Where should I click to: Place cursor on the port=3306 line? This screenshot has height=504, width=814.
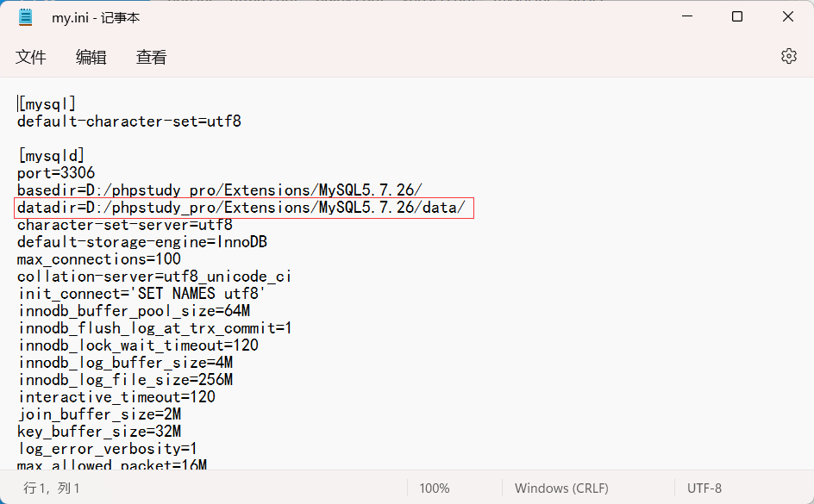(56, 172)
